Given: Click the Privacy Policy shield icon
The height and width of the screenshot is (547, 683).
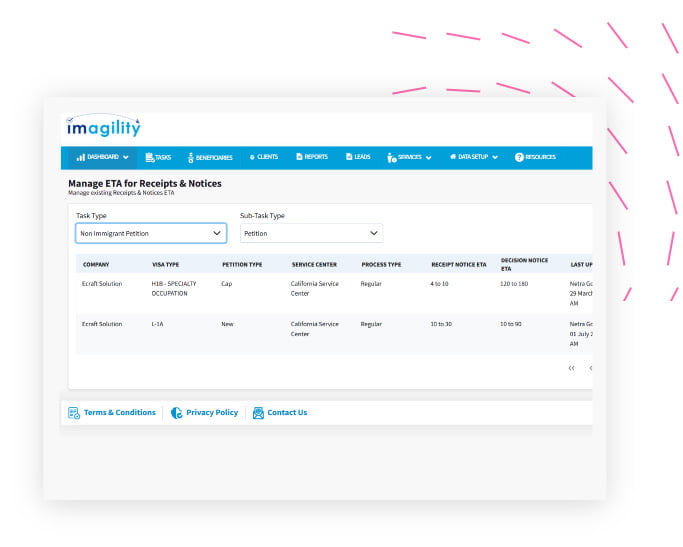Looking at the screenshot, I should (x=177, y=412).
